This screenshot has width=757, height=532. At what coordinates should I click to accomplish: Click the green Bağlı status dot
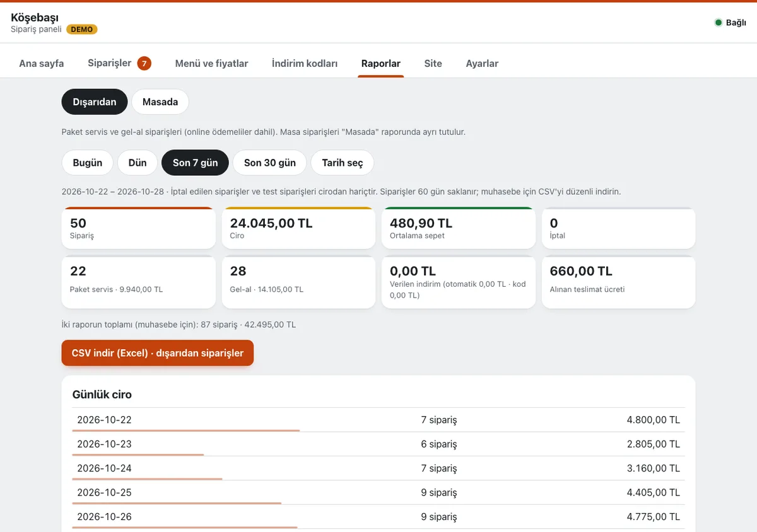pos(718,23)
